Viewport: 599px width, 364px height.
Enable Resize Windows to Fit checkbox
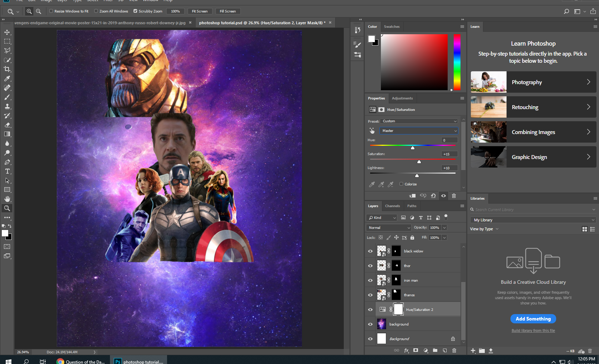tap(51, 11)
